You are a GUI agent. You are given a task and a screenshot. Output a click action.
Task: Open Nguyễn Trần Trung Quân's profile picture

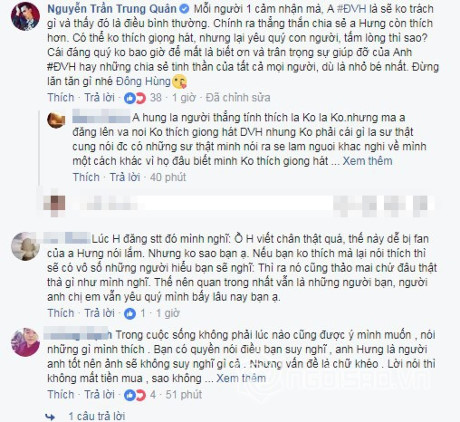point(25,17)
